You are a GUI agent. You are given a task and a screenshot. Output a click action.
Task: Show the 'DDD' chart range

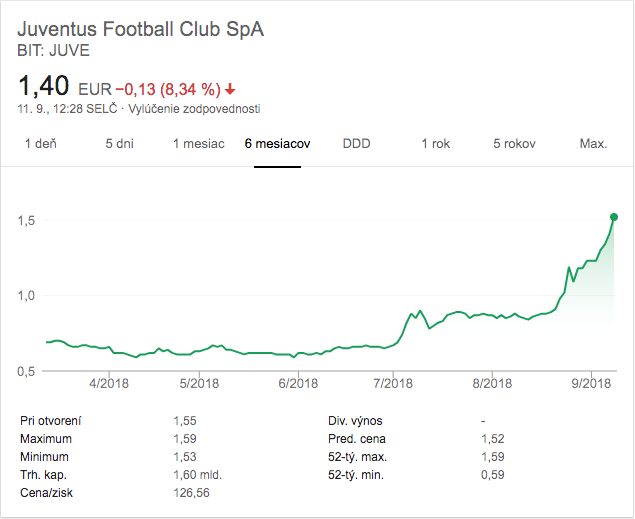356,144
